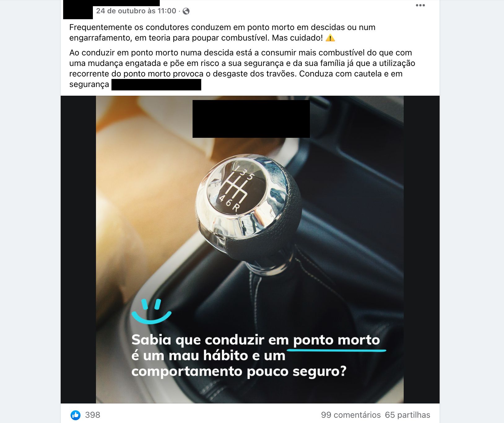The height and width of the screenshot is (423, 504).
Task: Click the warning triangle emoji in text
Action: pos(330,38)
